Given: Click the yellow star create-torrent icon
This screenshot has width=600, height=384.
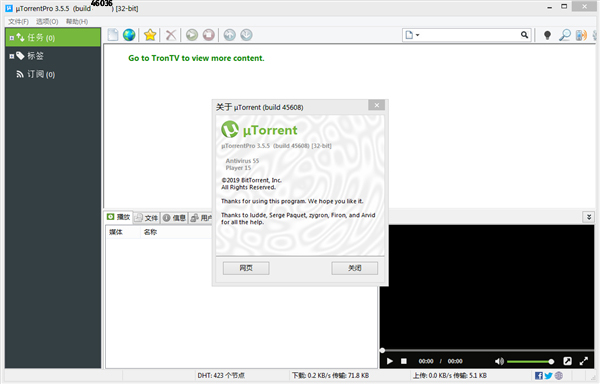Looking at the screenshot, I should point(150,35).
